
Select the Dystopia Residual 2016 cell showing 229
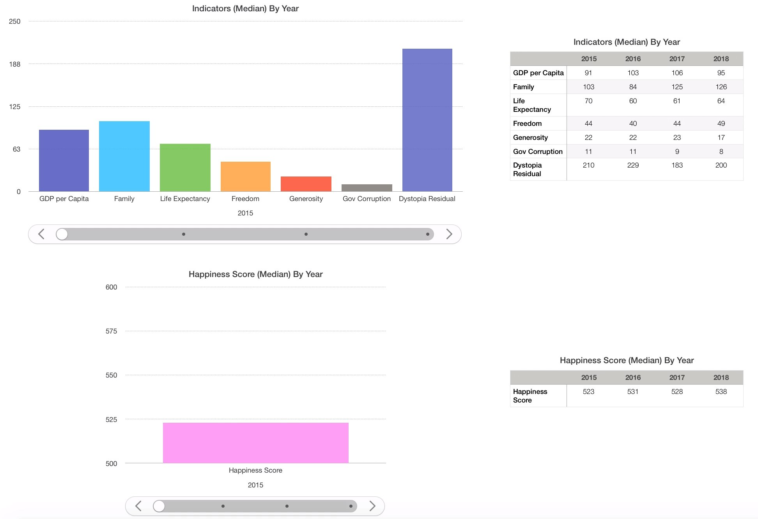click(x=633, y=164)
